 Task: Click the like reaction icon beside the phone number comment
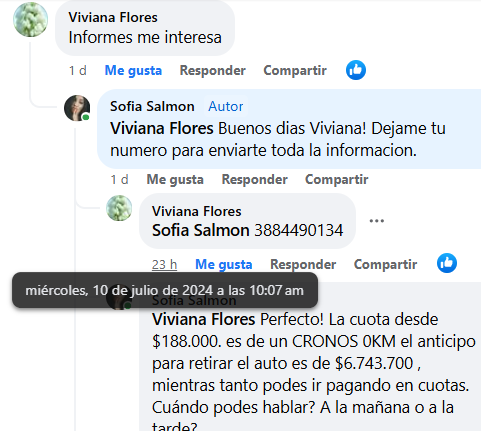click(447, 263)
